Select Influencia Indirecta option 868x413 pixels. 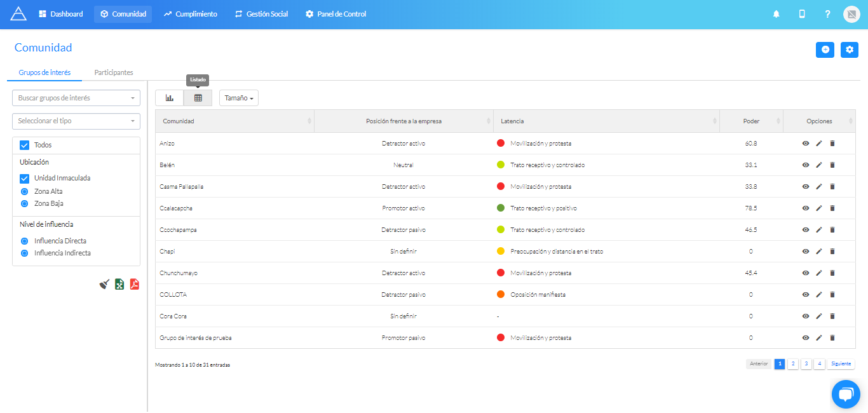click(25, 253)
